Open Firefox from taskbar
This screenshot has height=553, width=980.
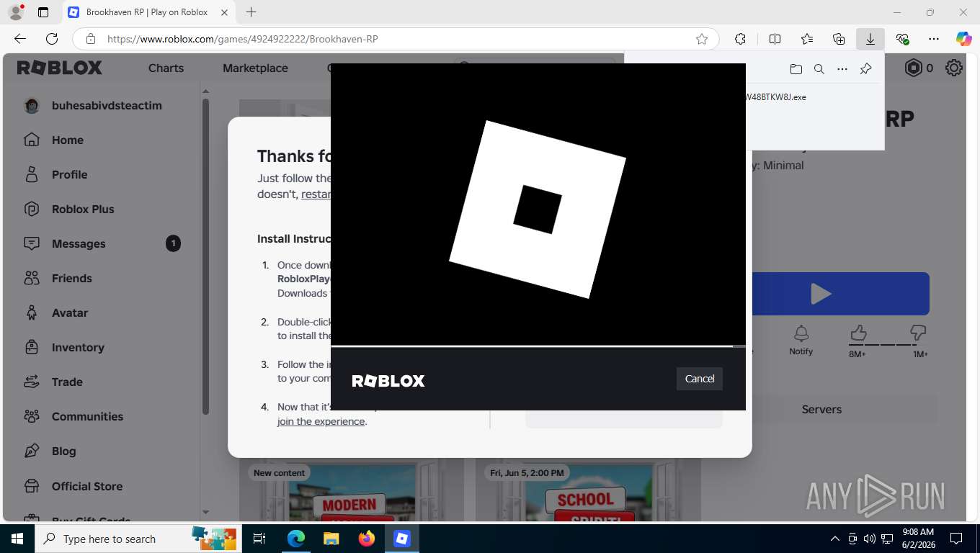click(x=367, y=539)
